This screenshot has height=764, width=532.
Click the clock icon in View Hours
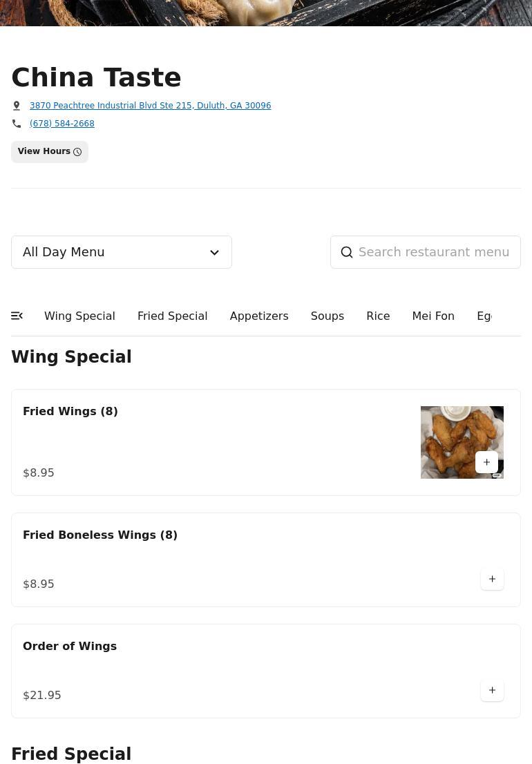click(x=77, y=152)
